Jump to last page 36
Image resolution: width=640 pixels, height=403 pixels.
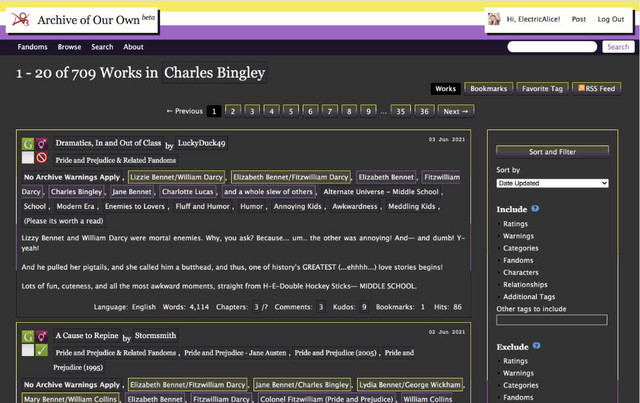point(424,111)
